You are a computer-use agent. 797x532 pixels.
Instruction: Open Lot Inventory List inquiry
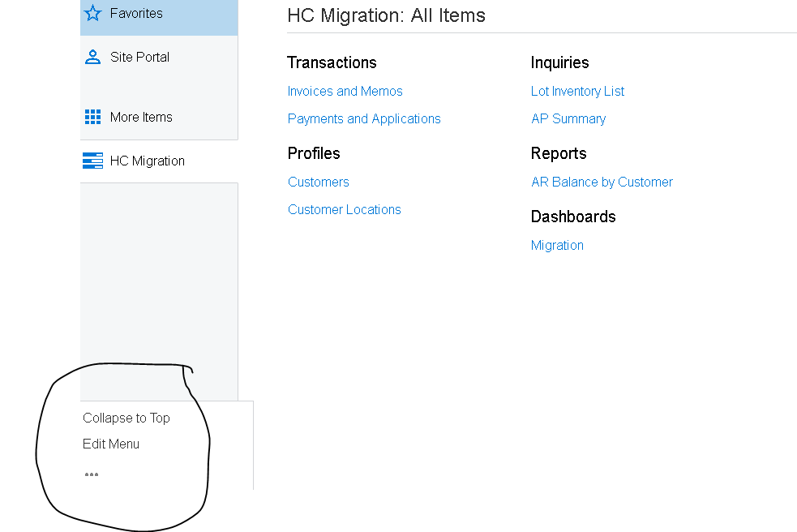(577, 91)
